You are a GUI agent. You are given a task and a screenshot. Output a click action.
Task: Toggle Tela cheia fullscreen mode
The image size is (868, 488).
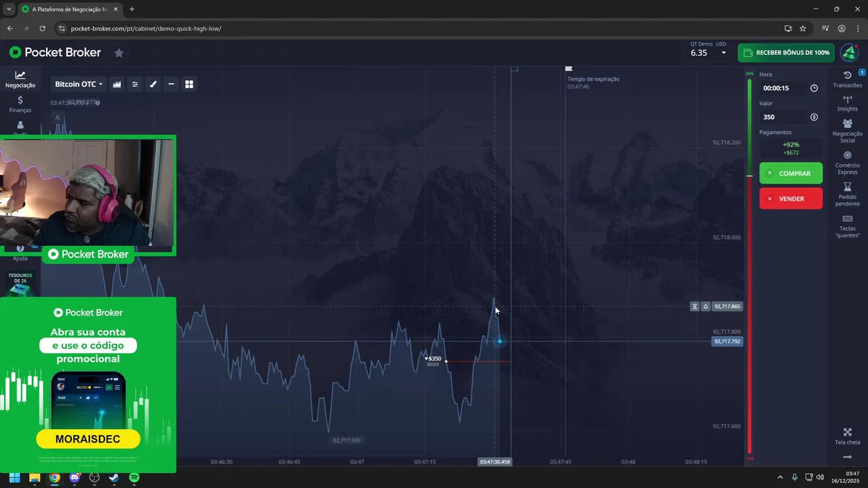pyautogui.click(x=848, y=436)
